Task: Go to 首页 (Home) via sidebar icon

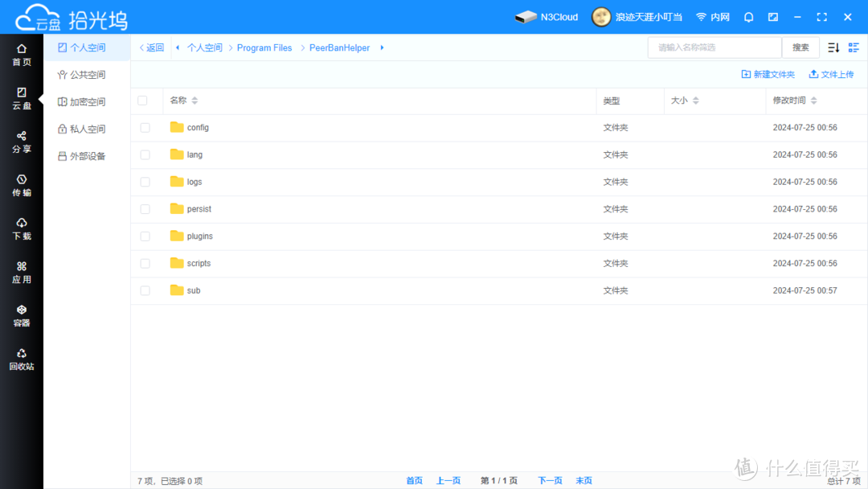Action: pos(22,54)
